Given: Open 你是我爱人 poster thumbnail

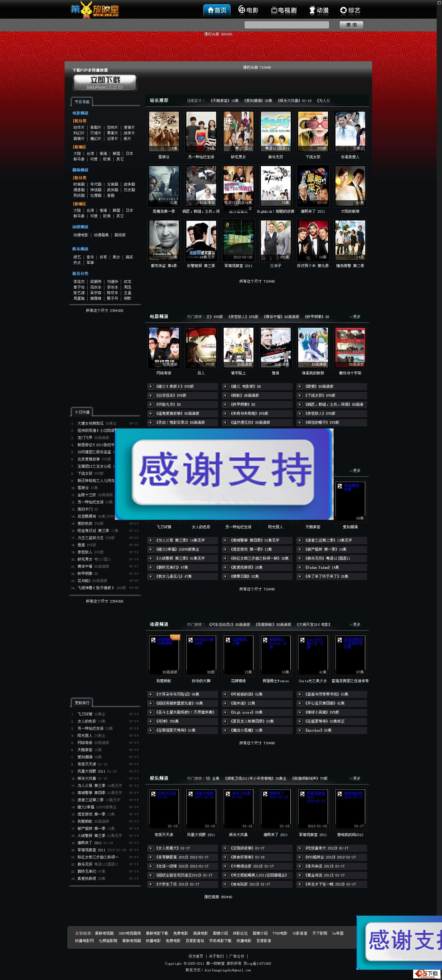Looking at the screenshot, I should (x=350, y=131).
